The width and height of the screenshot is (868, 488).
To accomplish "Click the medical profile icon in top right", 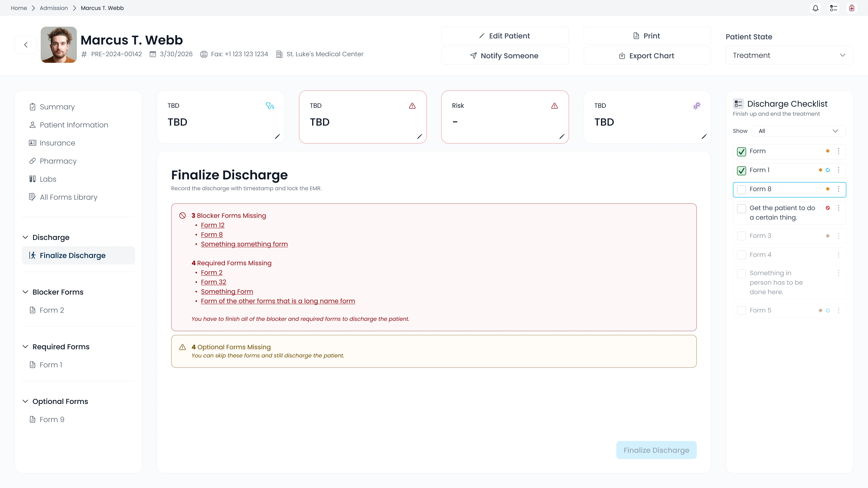I will click(x=851, y=8).
